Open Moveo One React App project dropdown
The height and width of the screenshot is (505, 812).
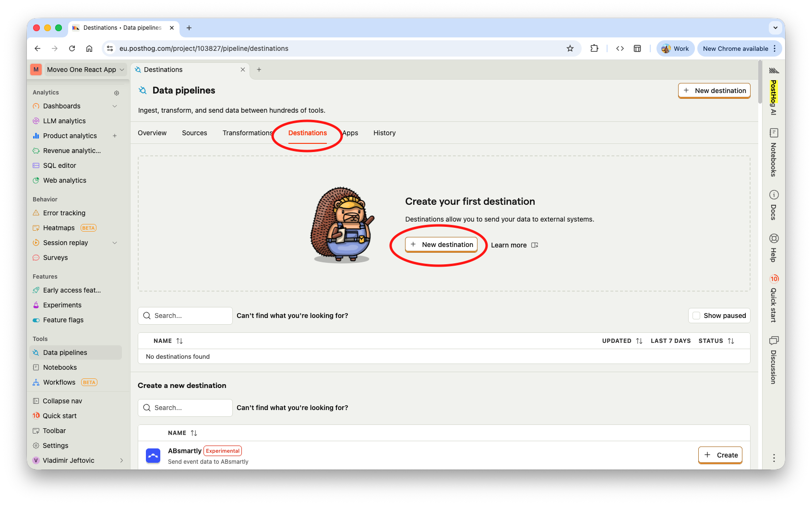[x=85, y=70]
